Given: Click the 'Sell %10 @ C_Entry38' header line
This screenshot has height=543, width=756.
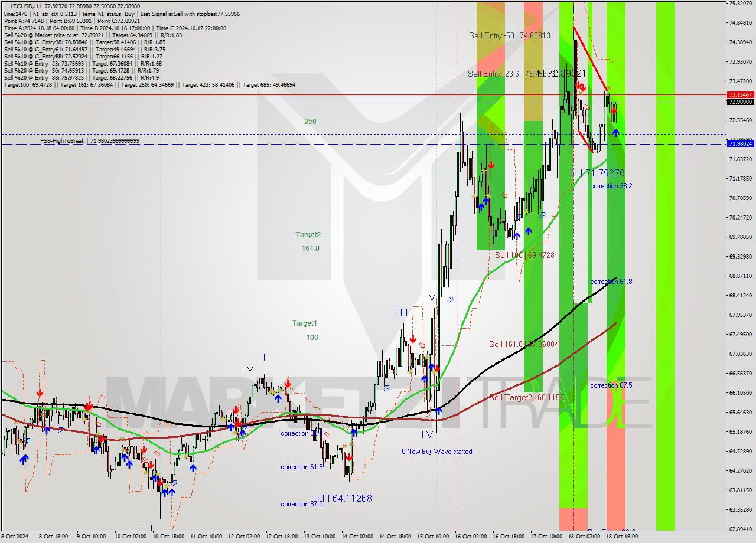Looking at the screenshot, I should (84, 42).
